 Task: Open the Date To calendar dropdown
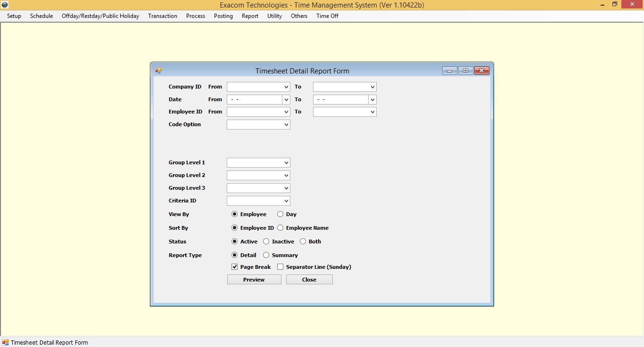click(x=372, y=100)
